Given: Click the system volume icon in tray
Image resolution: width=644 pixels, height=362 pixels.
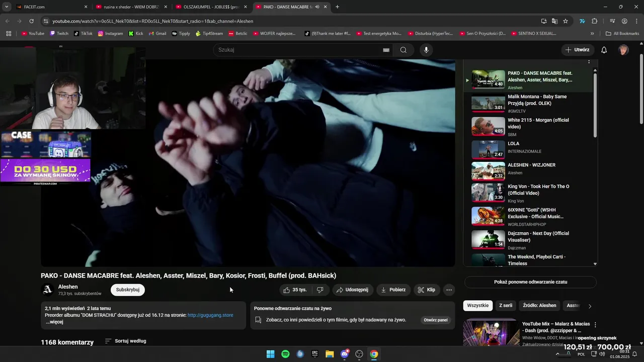Looking at the screenshot, I should coord(602,354).
